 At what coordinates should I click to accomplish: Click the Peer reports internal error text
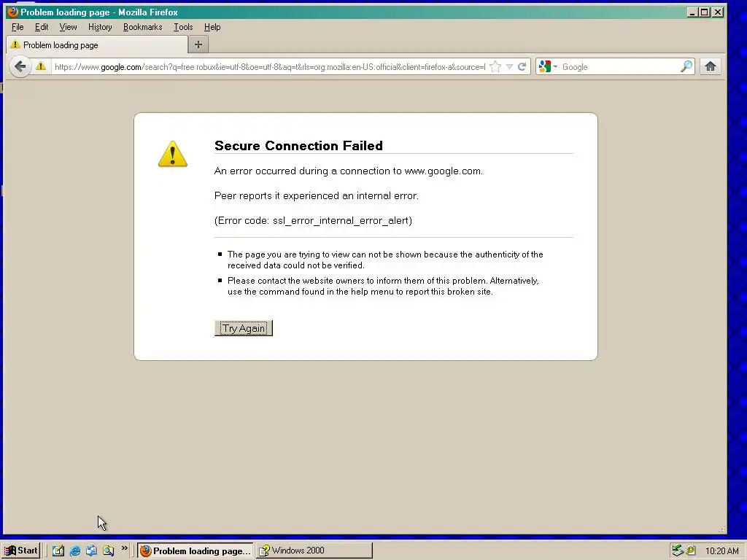pyautogui.click(x=317, y=195)
